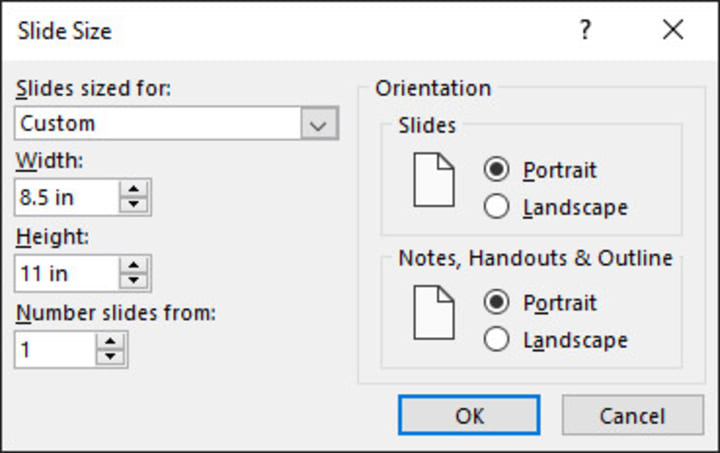Decrease Height using down spinner arrow
Viewport: 720px width, 453px height.
(133, 280)
